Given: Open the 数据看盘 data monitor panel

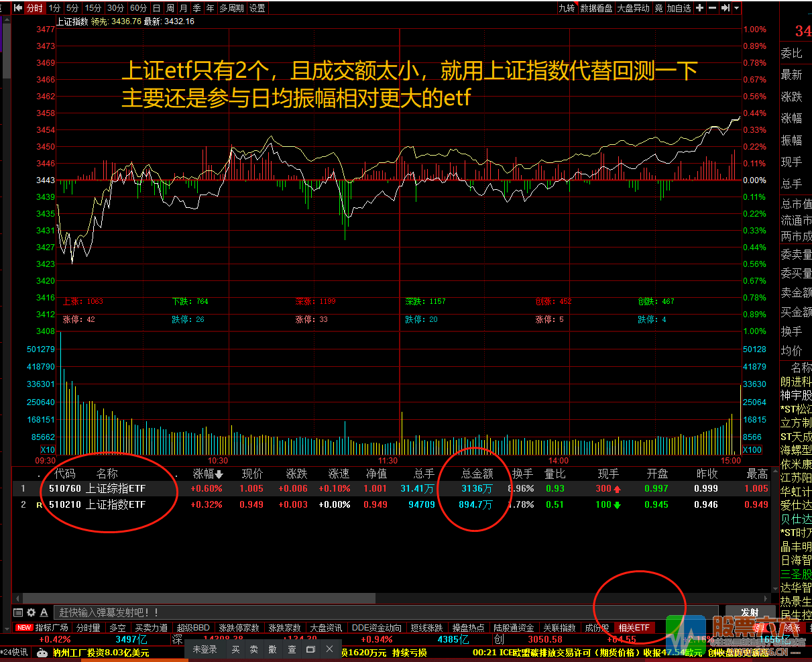Looking at the screenshot, I should point(597,8).
